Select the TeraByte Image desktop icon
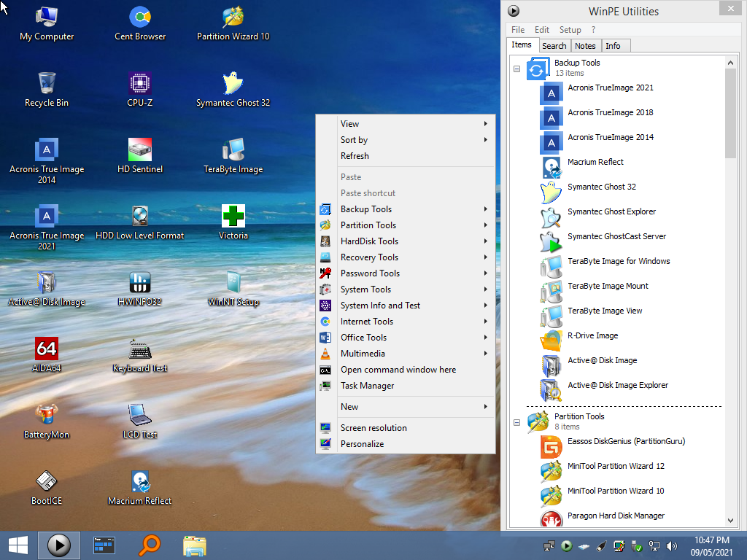This screenshot has height=560, width=747. (233, 156)
